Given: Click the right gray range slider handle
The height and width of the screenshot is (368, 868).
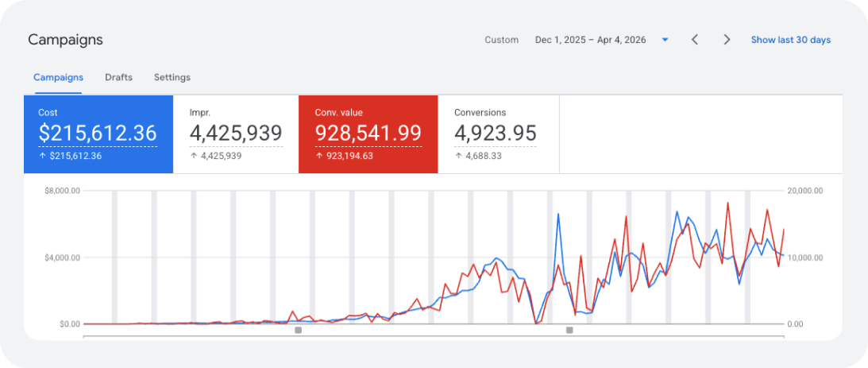Looking at the screenshot, I should coord(569,331).
